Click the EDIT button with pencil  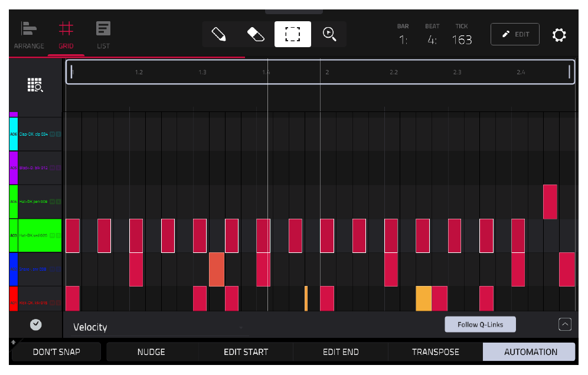tap(515, 34)
